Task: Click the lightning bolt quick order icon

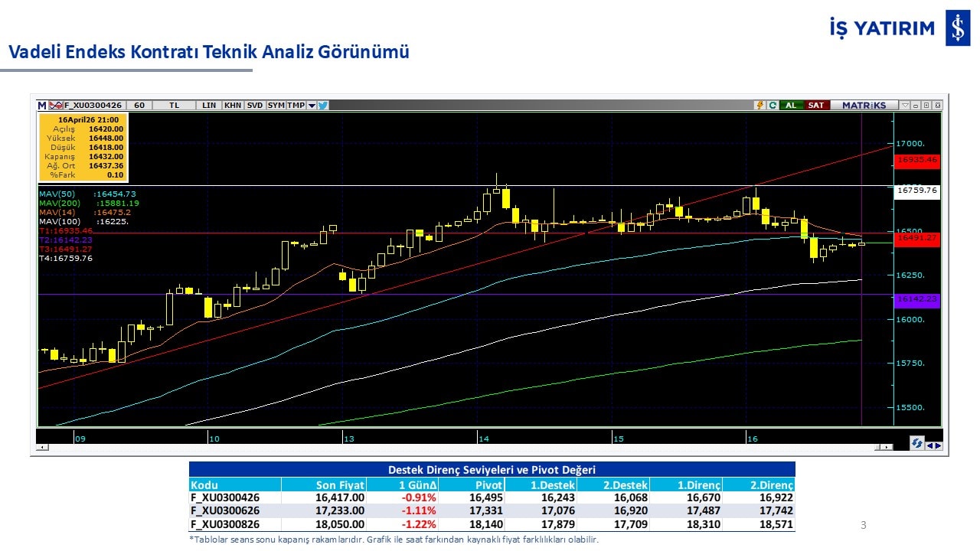Action: pos(759,106)
